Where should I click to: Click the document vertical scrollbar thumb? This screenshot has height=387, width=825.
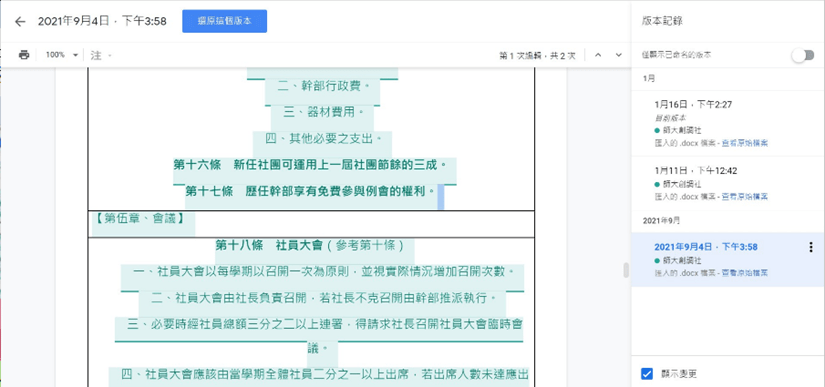point(626,270)
